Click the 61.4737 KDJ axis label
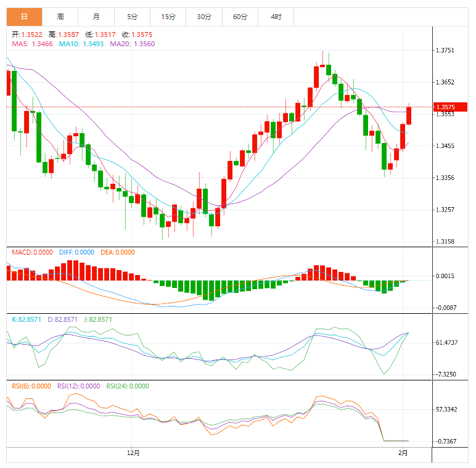Viewport: 476px width, 468px height. pos(446,343)
